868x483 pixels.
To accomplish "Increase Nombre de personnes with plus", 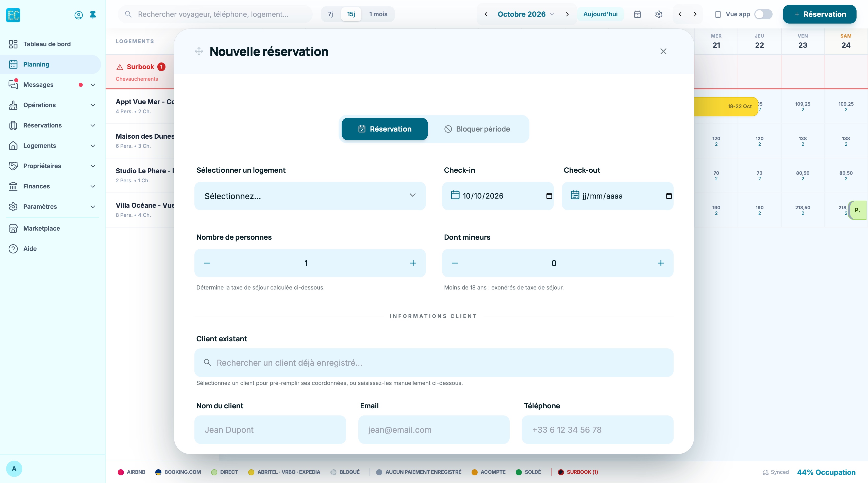I will 413,263.
